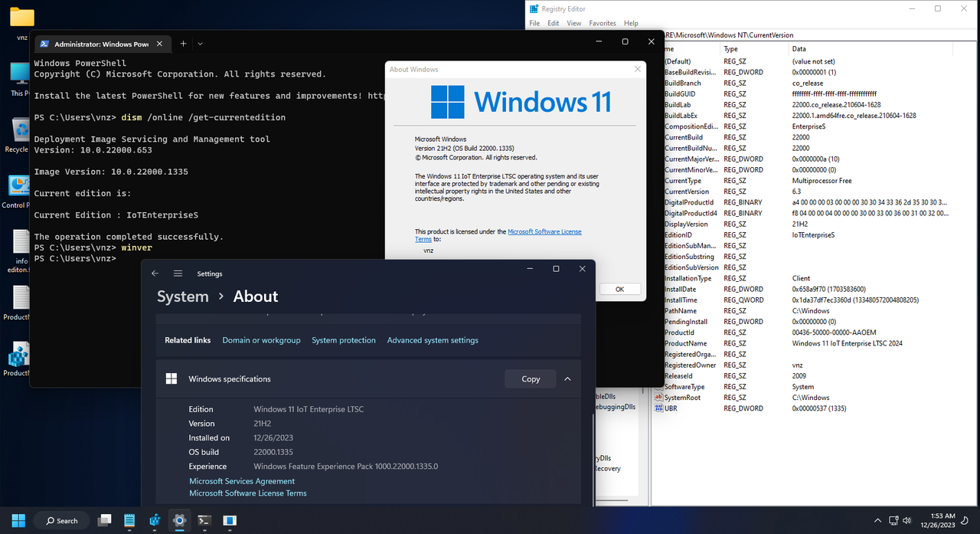Screen dimensions: 980x534
Task: Select the vnz folder on desktop
Action: click(x=22, y=23)
